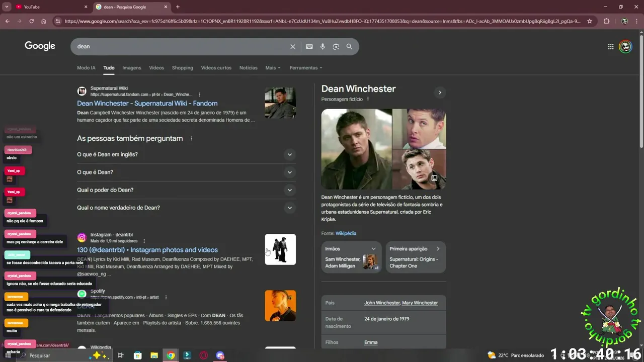Open more options for Supernatural Wiki result
The height and width of the screenshot is (362, 644).
coord(200,95)
